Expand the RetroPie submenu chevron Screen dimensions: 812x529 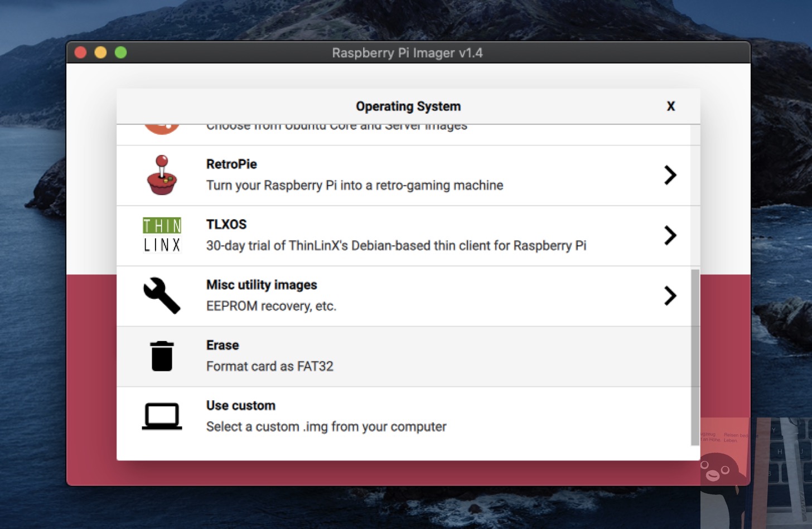(670, 175)
